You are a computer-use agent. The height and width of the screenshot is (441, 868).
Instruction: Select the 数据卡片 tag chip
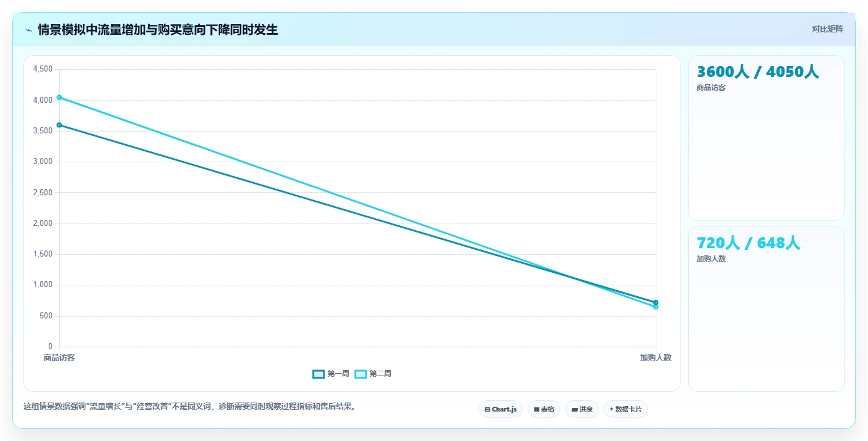tap(626, 409)
